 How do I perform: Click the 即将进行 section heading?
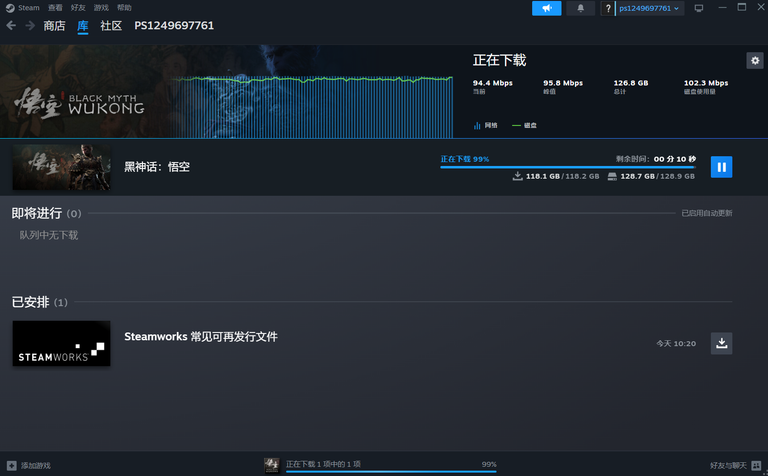pos(37,214)
